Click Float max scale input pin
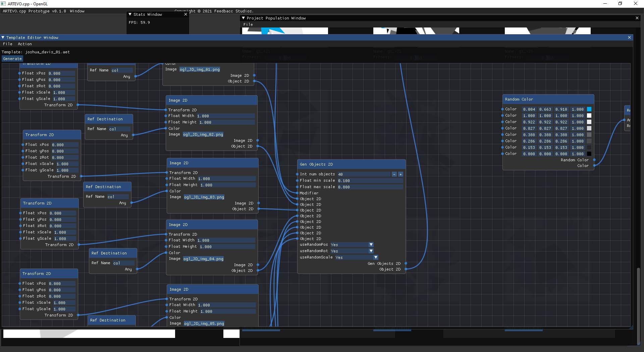This screenshot has width=644, height=352. (x=297, y=187)
